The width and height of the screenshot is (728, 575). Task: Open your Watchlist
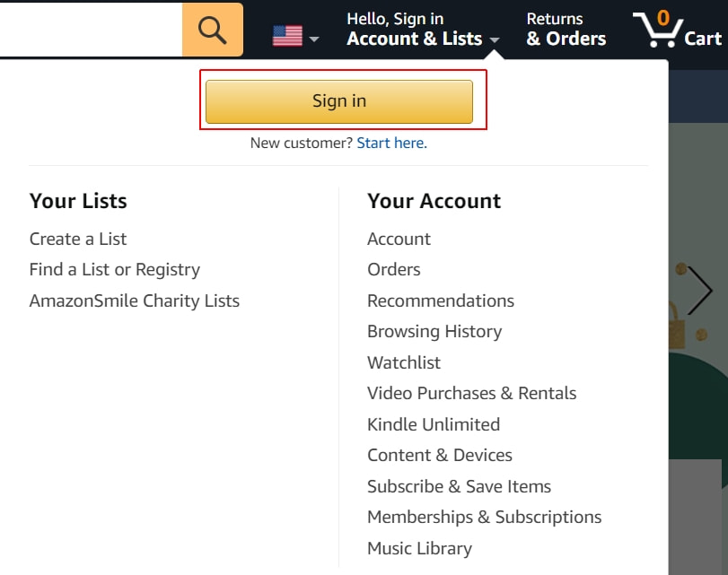404,362
